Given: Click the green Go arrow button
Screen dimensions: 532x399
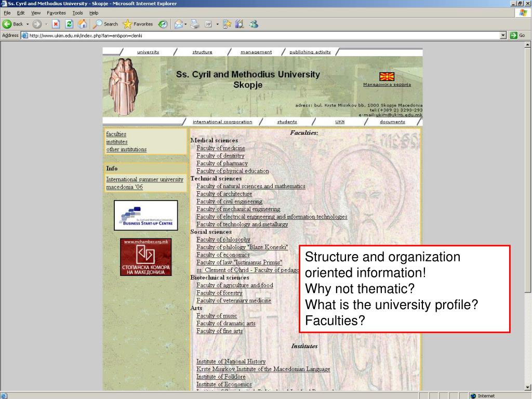Looking at the screenshot, I should click(514, 35).
